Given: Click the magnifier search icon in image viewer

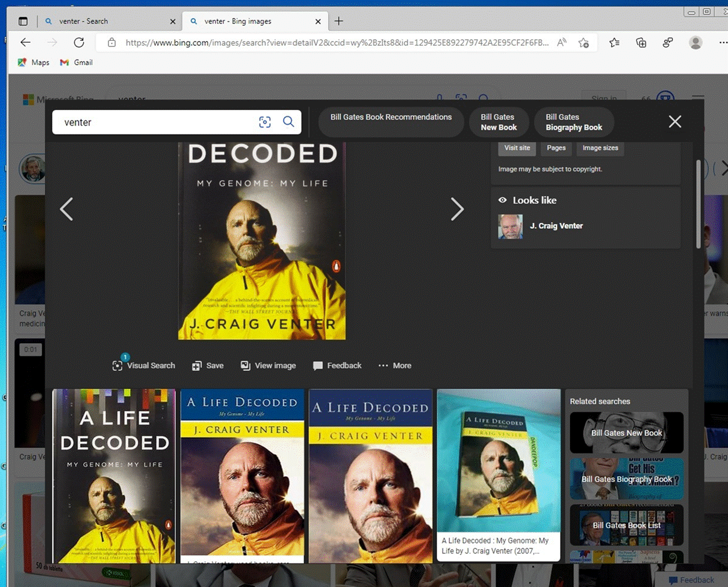Looking at the screenshot, I should click(288, 122).
